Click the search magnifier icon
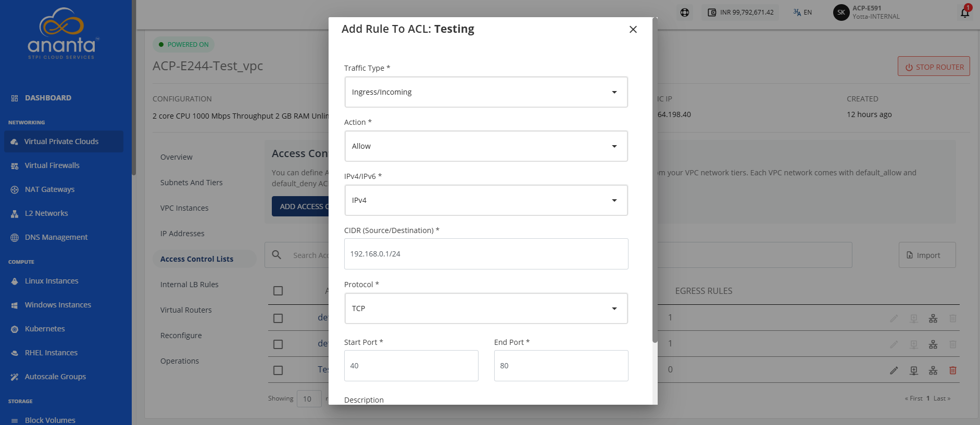The image size is (980, 425). [277, 254]
